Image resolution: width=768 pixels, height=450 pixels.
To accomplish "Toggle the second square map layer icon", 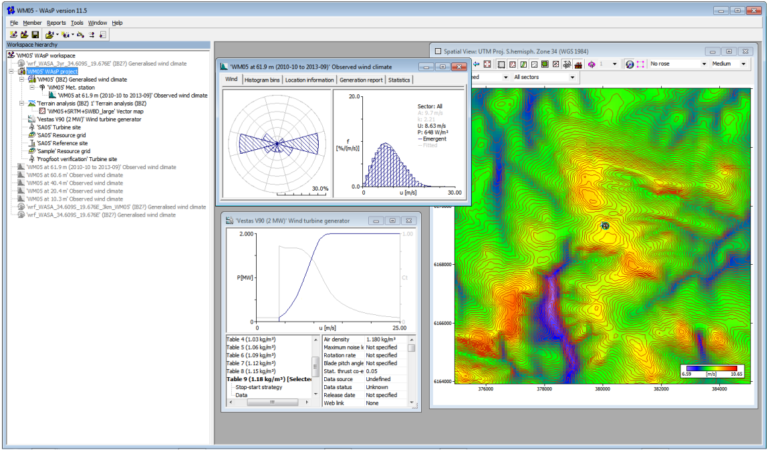I will tap(512, 64).
